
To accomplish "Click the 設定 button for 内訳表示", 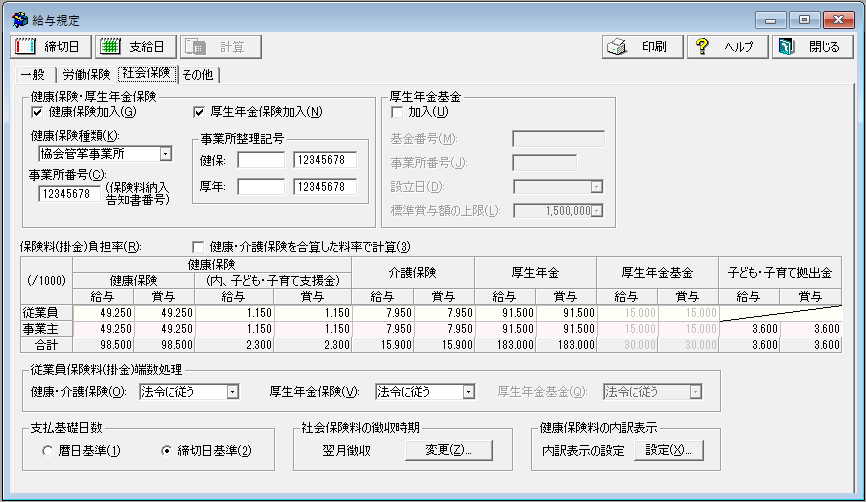I will pos(673,450).
